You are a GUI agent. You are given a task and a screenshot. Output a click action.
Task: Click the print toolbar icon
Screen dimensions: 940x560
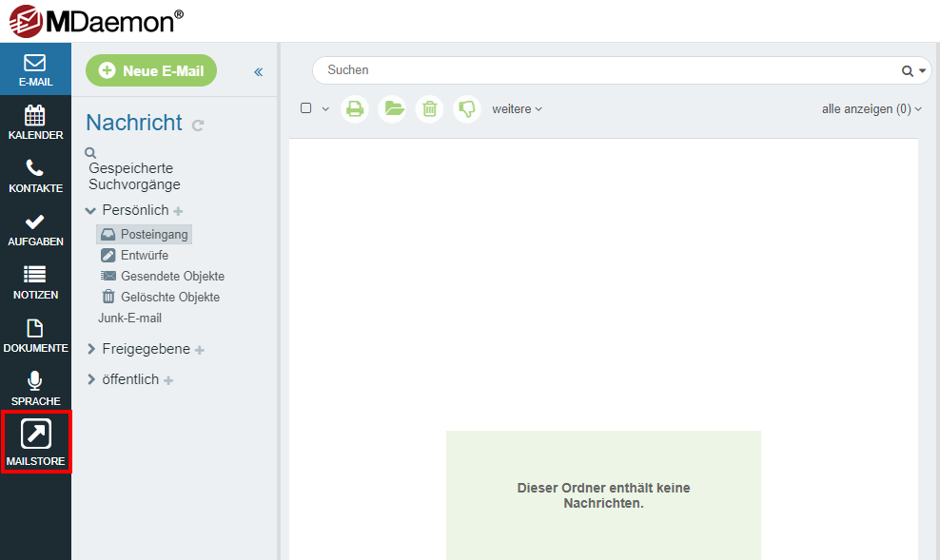(355, 108)
